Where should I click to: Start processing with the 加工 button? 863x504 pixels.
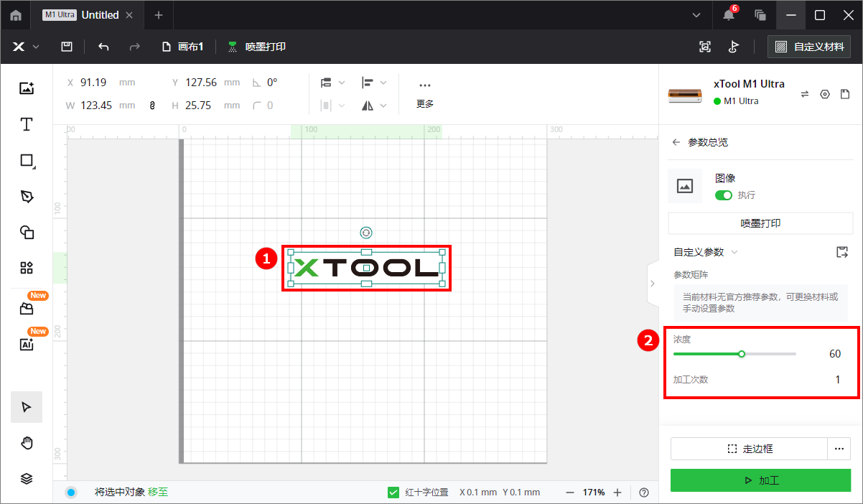click(x=760, y=480)
